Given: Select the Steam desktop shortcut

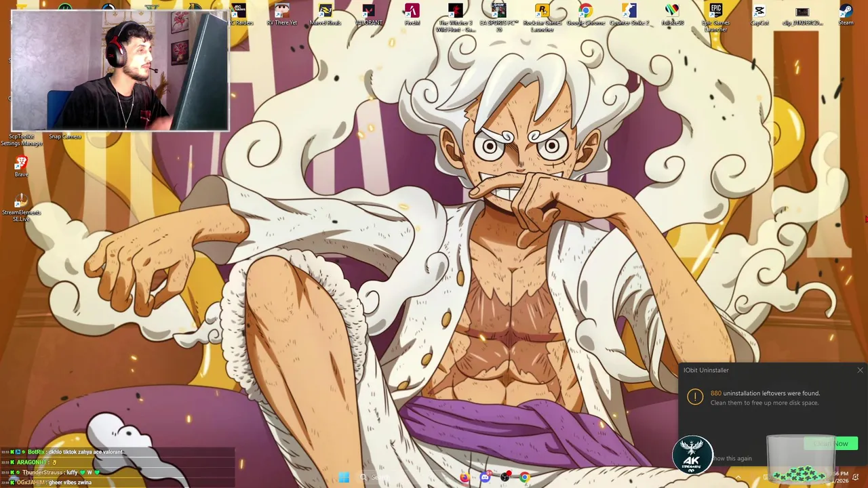Looking at the screenshot, I should (x=846, y=15).
